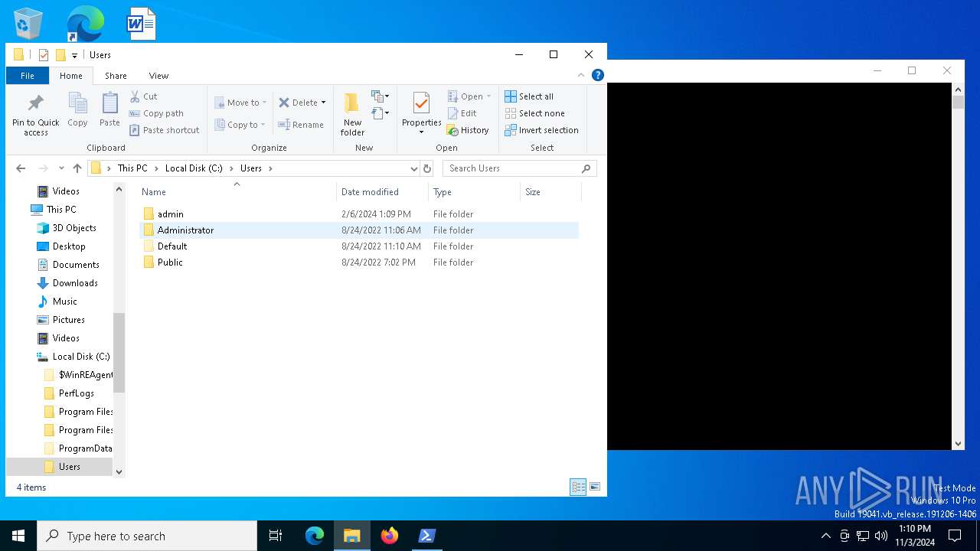Open Windows Start menu
The image size is (980, 551).
tap(18, 536)
